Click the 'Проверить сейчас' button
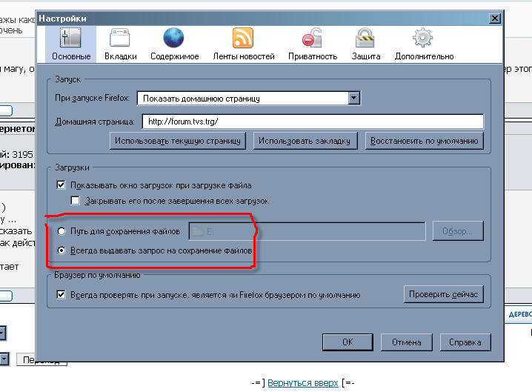 [443, 295]
